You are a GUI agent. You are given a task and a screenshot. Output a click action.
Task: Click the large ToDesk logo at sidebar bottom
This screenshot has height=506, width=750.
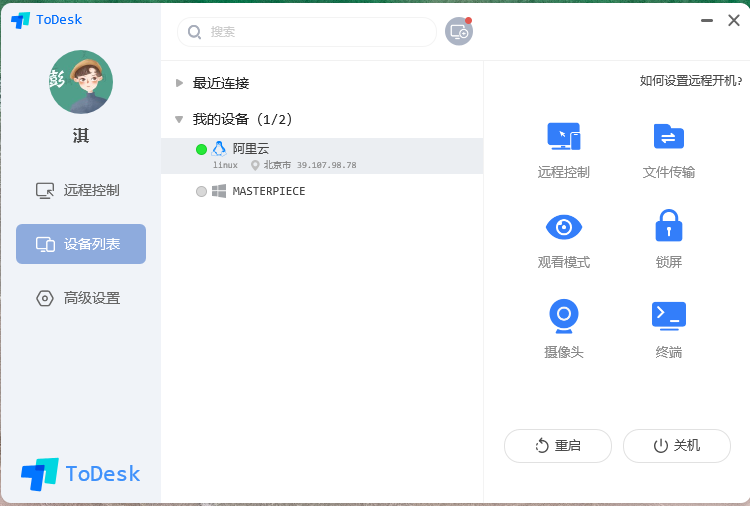[80, 474]
